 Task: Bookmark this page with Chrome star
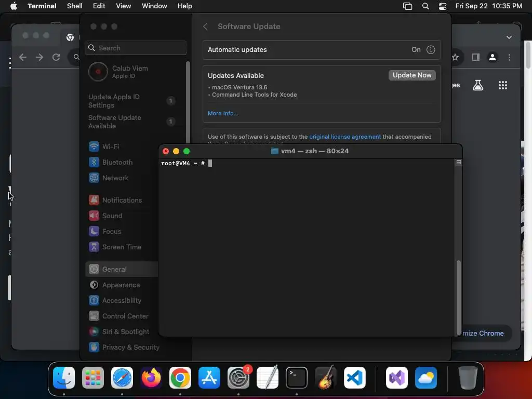[455, 57]
